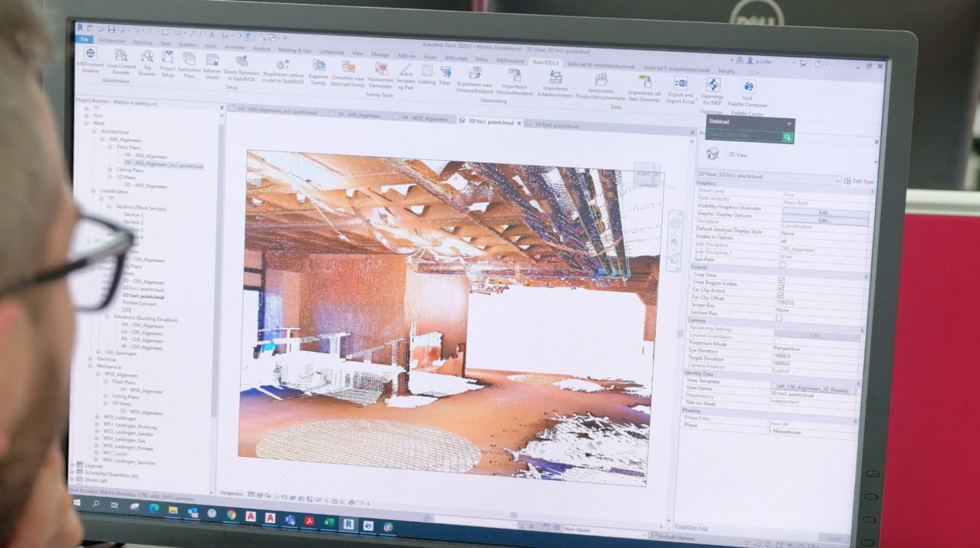980x548 pixels.
Task: Click the Aanmaken Plans tool
Action: pos(189,65)
